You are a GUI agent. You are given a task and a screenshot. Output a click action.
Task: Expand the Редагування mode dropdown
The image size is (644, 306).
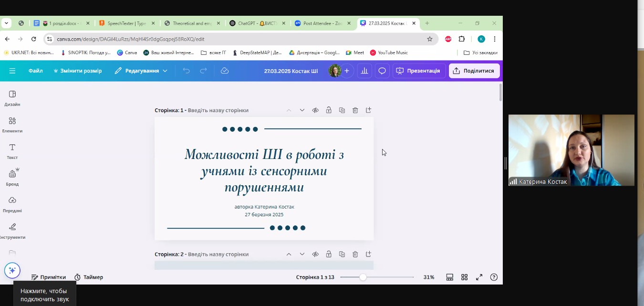point(141,71)
